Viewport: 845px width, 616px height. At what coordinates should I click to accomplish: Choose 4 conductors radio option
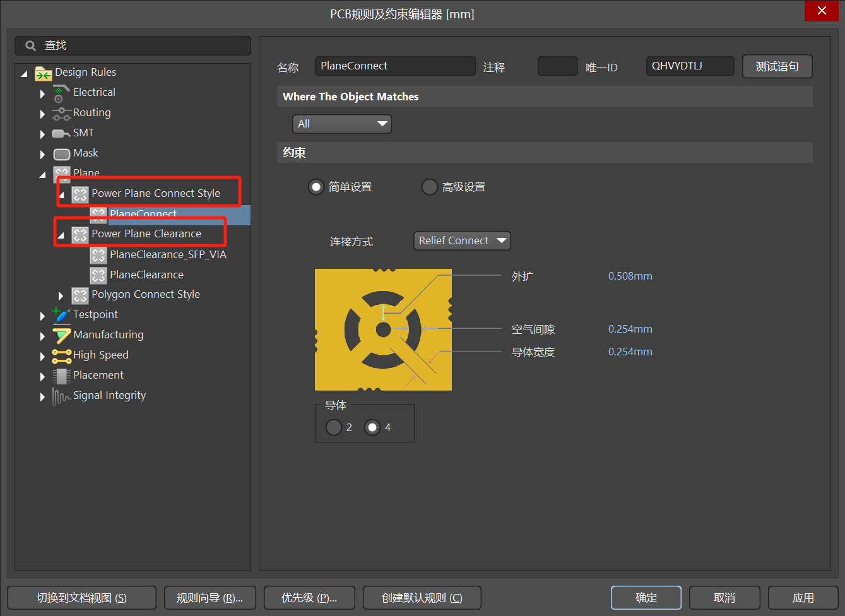(x=372, y=427)
